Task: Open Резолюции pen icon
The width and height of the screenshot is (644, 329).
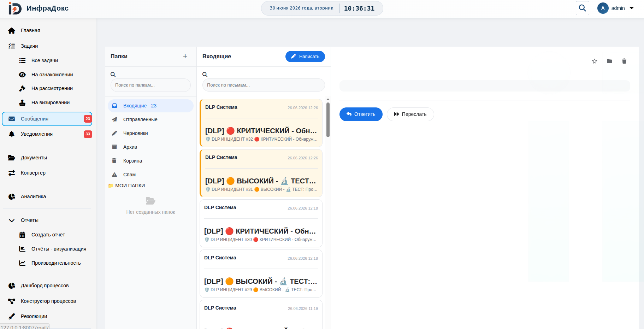Action: pyautogui.click(x=12, y=316)
